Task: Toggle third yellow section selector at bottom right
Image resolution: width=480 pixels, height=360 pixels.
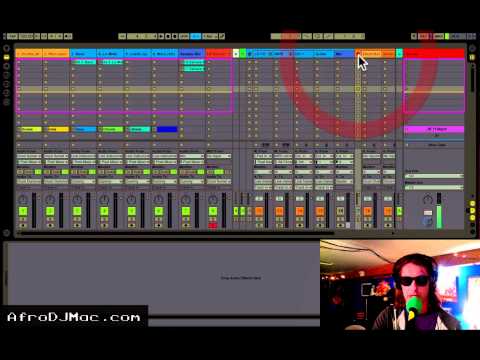Action: tap(472, 218)
